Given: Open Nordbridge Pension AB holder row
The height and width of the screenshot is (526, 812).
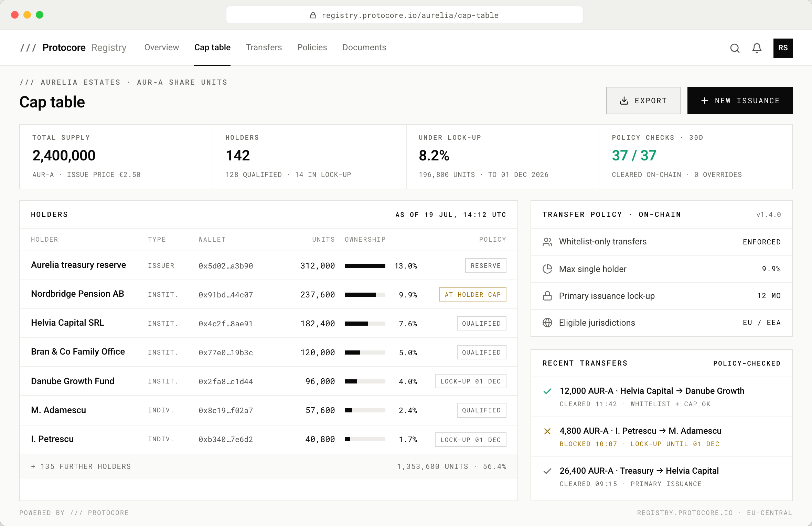Looking at the screenshot, I should tap(269, 294).
